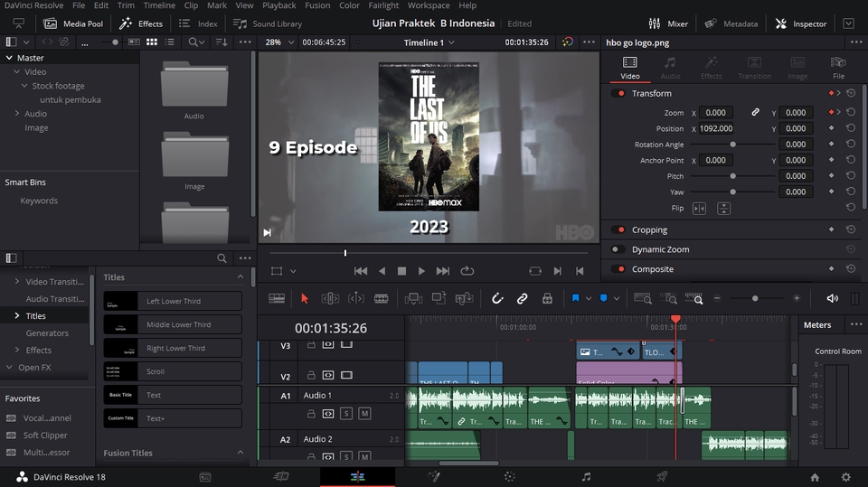
Task: Click the Custom Zoom icon
Action: pos(693,298)
